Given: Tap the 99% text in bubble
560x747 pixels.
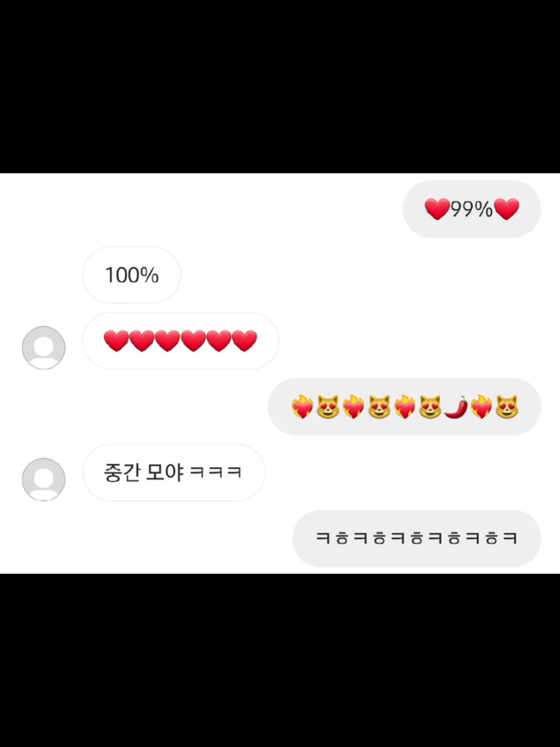Looking at the screenshot, I should tap(472, 209).
